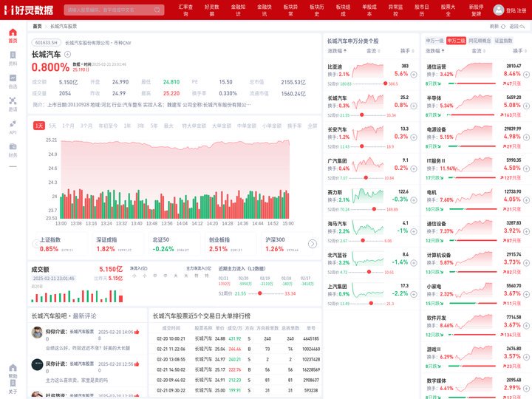The image size is (532, 399).
Task: Click 52-week price marker in 成交额 panel
Action: (x=259, y=293)
